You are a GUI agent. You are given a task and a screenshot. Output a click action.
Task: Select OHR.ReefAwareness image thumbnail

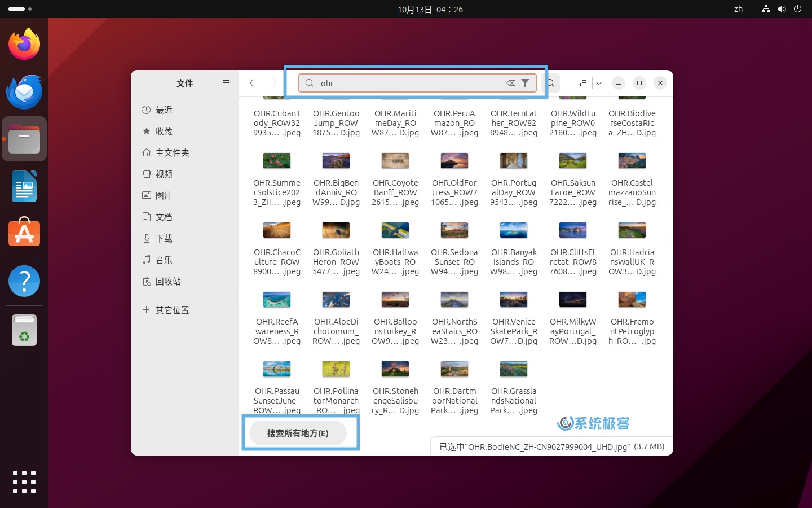click(277, 300)
